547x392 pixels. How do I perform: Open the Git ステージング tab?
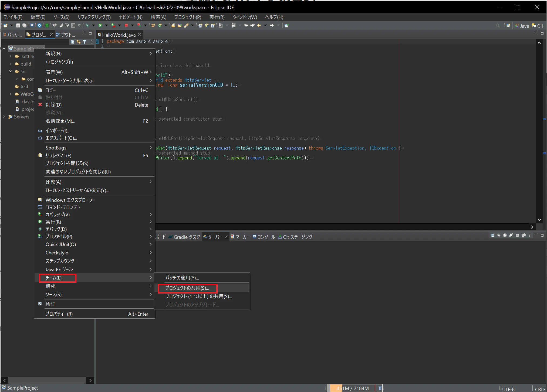295,237
